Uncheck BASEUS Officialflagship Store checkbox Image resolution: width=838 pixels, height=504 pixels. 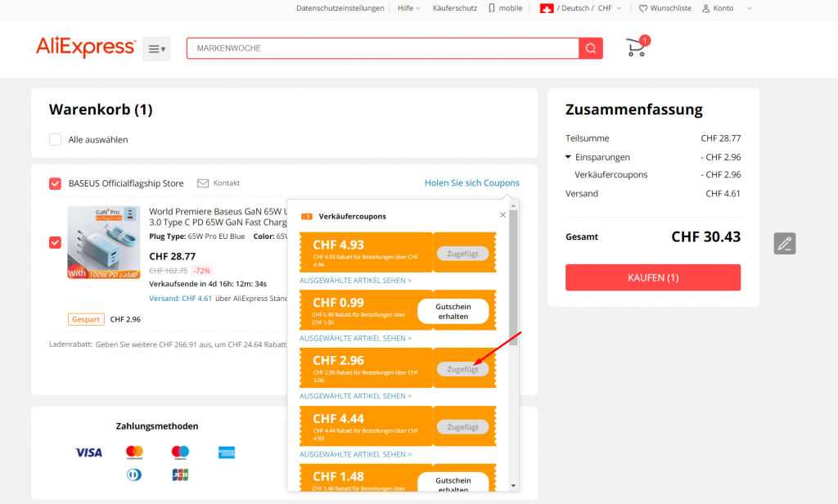coord(55,184)
